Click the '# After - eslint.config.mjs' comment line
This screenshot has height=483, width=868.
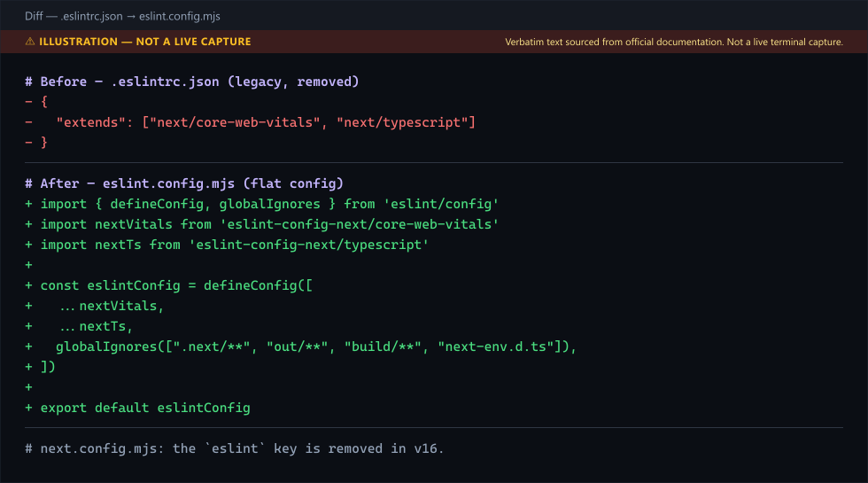pyautogui.click(x=184, y=184)
